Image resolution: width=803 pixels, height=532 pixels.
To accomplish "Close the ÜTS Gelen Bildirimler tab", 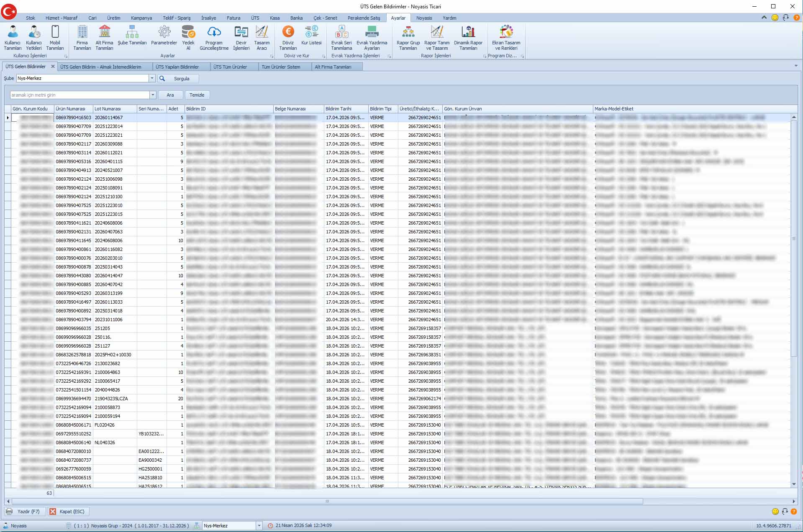I will [53, 66].
